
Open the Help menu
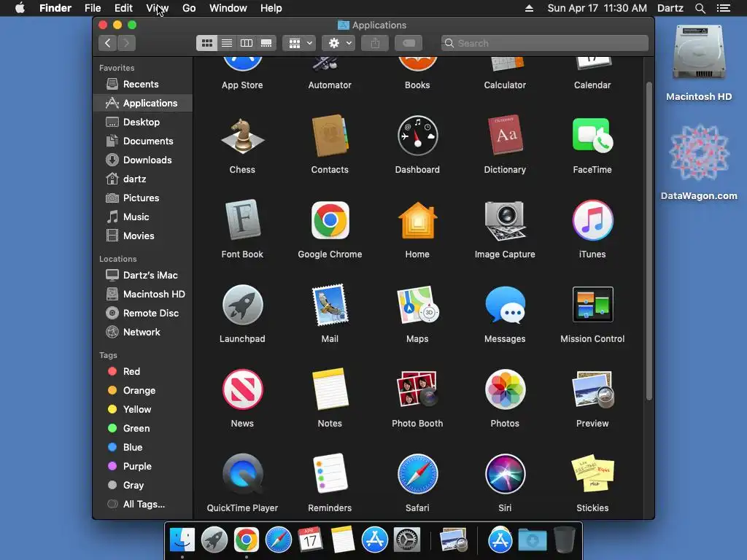coord(271,8)
